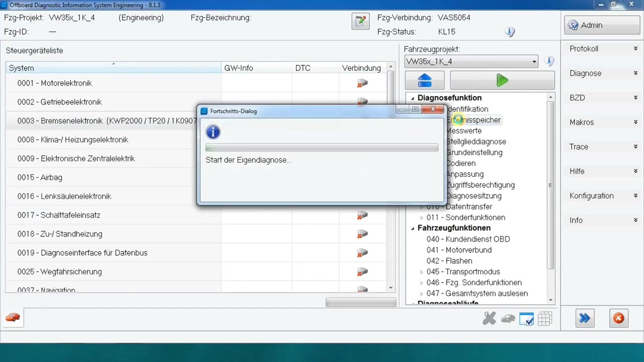
Task: Select 041 - Motorverbund tree item
Action: point(459,250)
